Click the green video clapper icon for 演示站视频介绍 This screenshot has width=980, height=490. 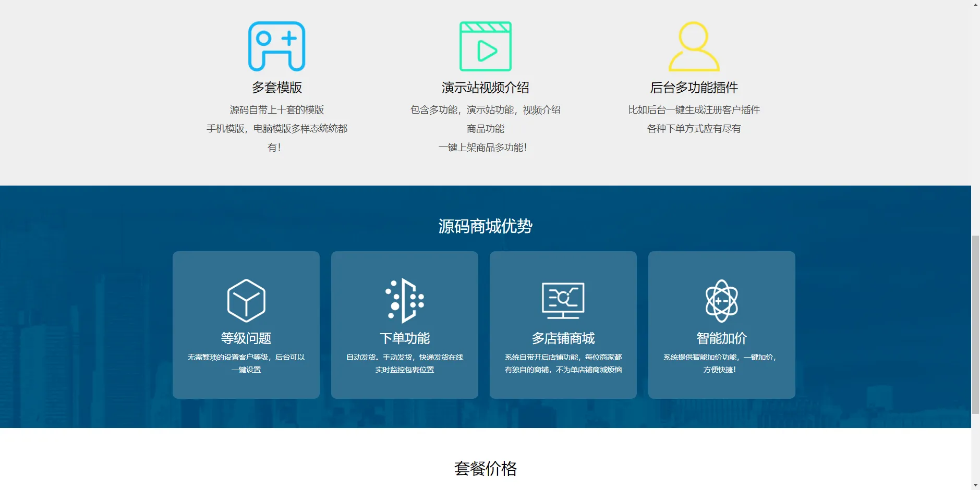486,46
